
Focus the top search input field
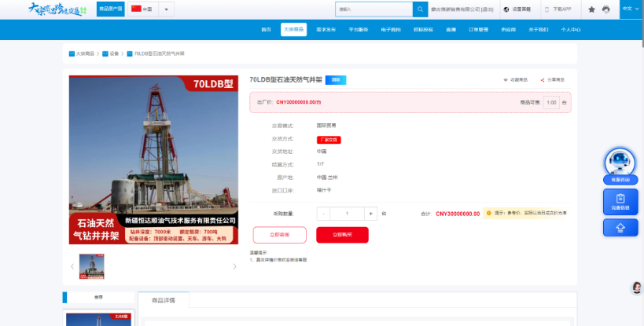374,9
